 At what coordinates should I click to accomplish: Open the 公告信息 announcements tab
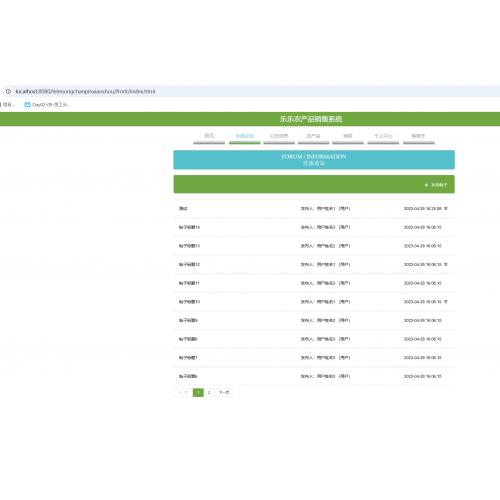(x=279, y=136)
